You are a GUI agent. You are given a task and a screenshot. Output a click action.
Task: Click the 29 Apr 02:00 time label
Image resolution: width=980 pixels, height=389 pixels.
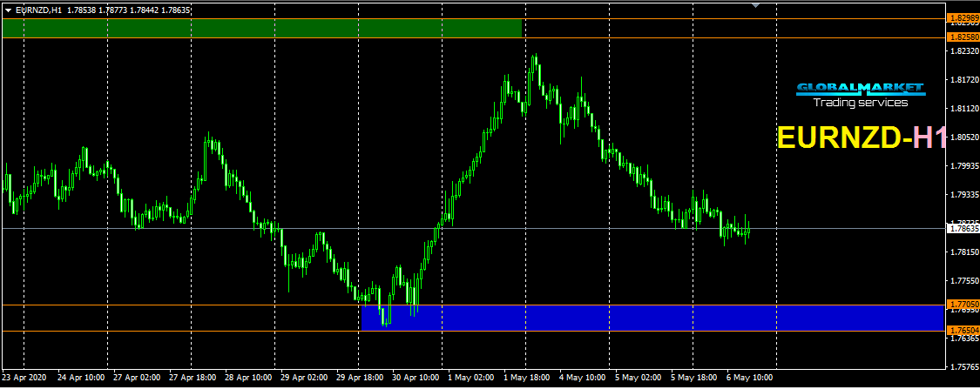tap(304, 378)
